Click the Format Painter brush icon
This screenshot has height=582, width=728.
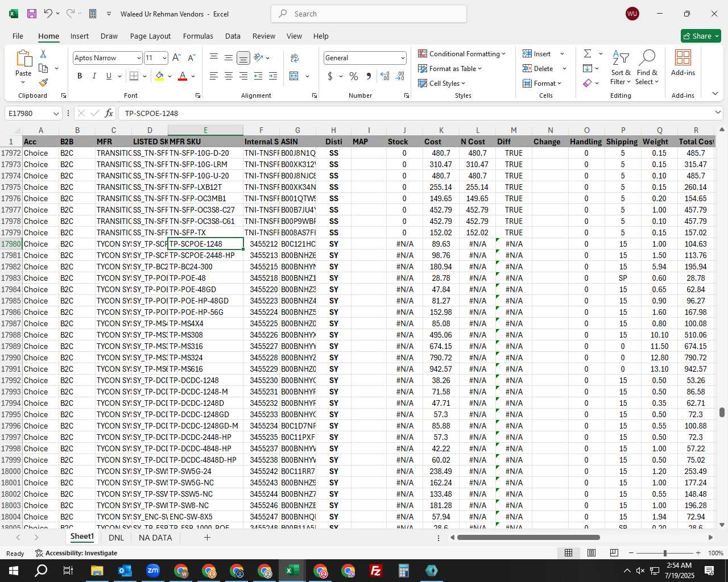[43, 82]
